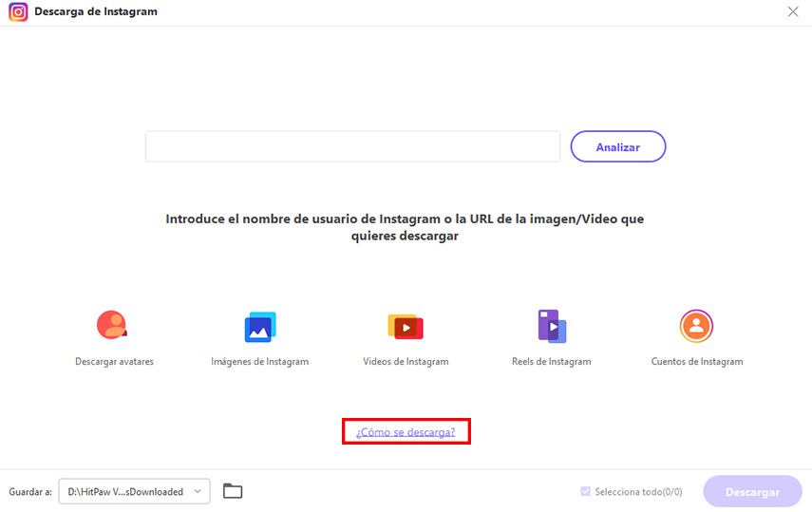Image resolution: width=812 pixels, height=512 pixels.
Task: Click the Cuentos de Instagram label
Action: 697,362
